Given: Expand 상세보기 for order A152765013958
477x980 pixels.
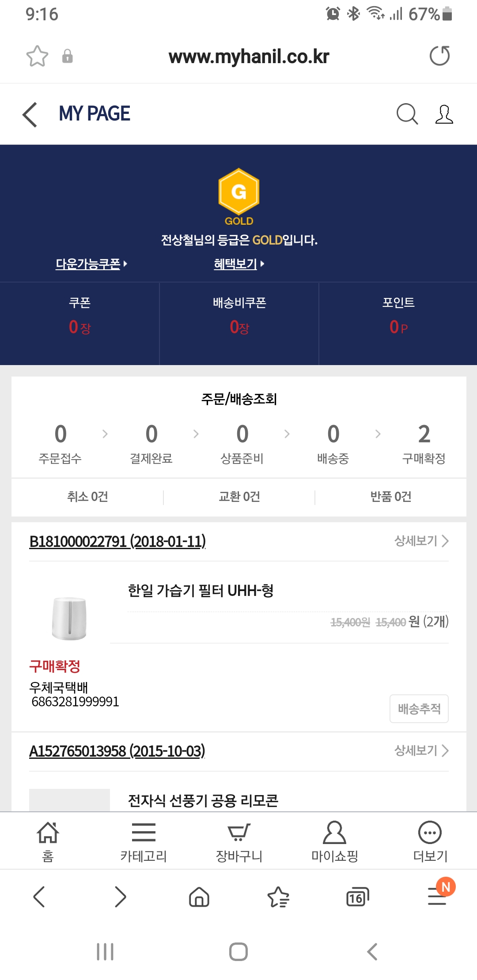Looking at the screenshot, I should pyautogui.click(x=421, y=750).
